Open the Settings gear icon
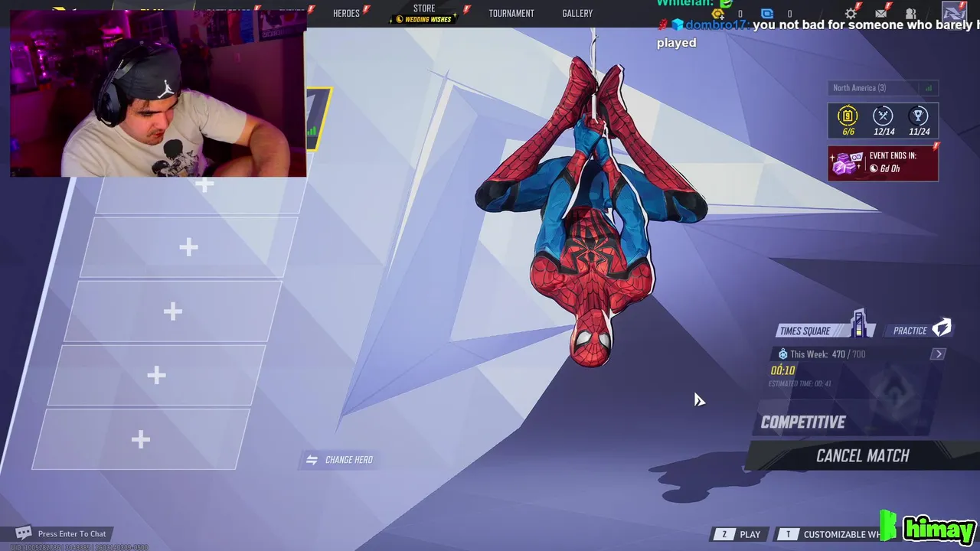 click(x=851, y=13)
